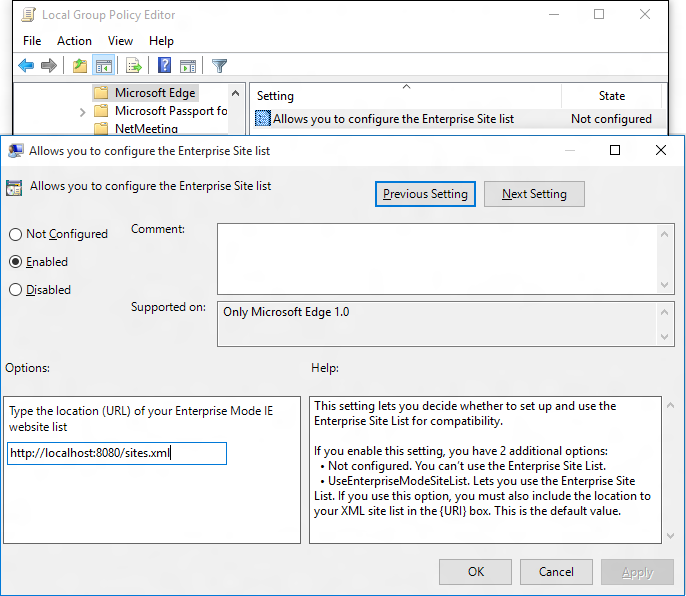The width and height of the screenshot is (686, 596).
Task: Expand the Microsoft Passport tree node
Action: point(82,112)
